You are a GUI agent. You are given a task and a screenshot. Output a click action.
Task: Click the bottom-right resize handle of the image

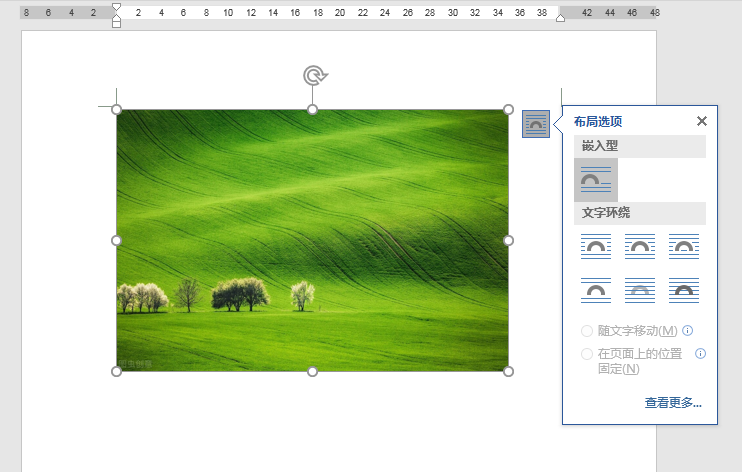(x=508, y=372)
